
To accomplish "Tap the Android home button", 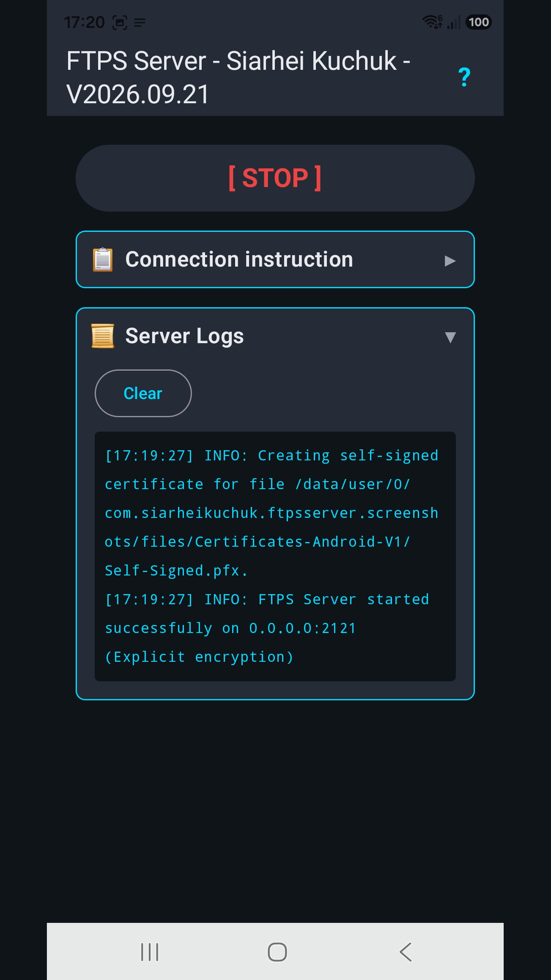I will click(277, 952).
